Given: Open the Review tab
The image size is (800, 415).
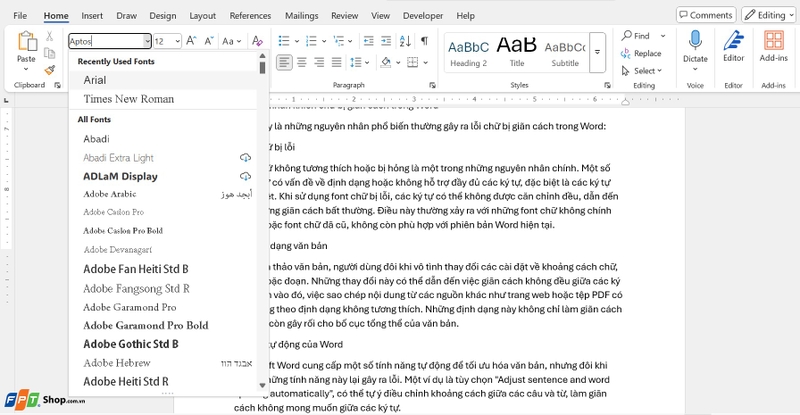Looking at the screenshot, I should (x=344, y=16).
